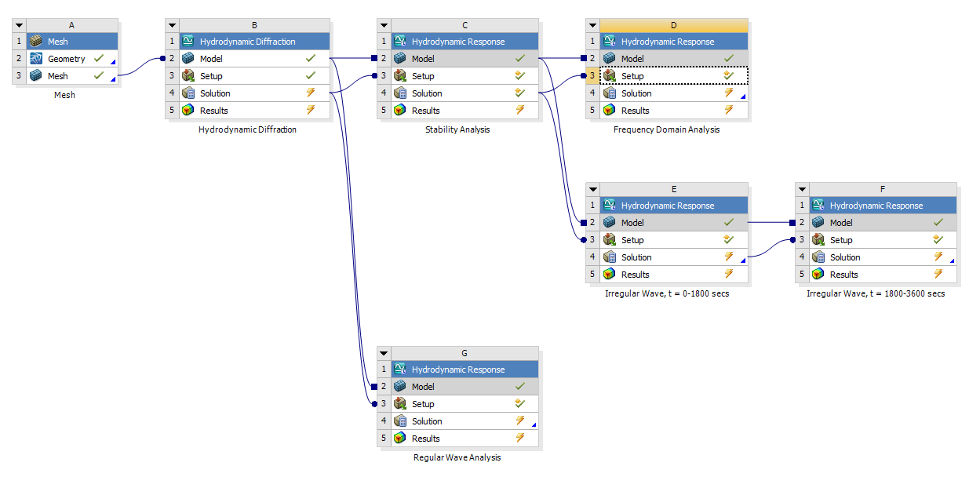Click the Model icon in system E
Viewport: 980px width, 477px height.
pos(610,223)
